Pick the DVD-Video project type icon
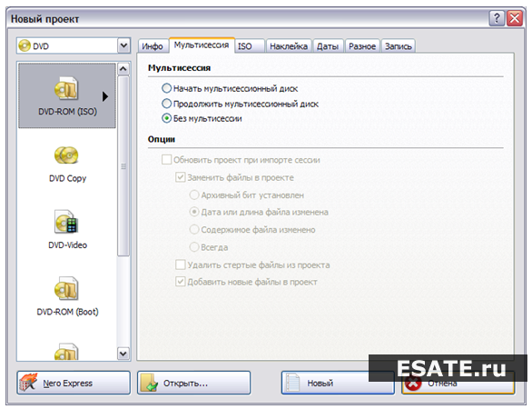532x409 pixels. [x=66, y=222]
